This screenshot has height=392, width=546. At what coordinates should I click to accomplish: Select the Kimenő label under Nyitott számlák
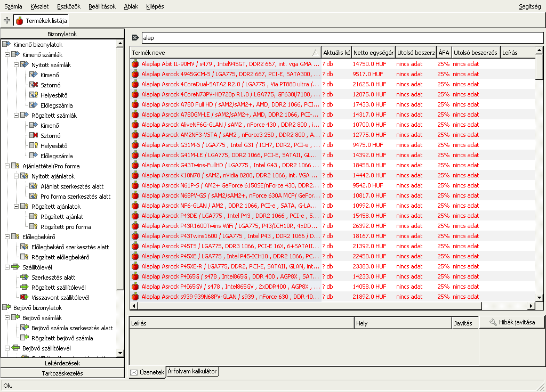click(50, 75)
